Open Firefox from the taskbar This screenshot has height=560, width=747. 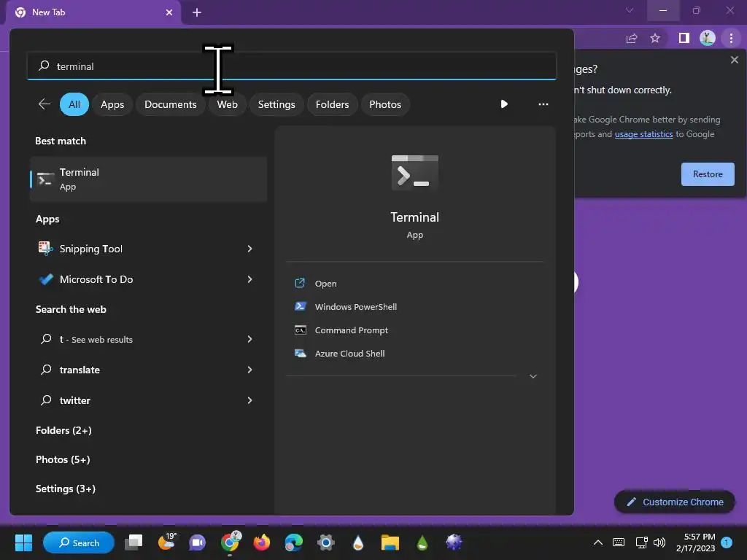point(262,542)
